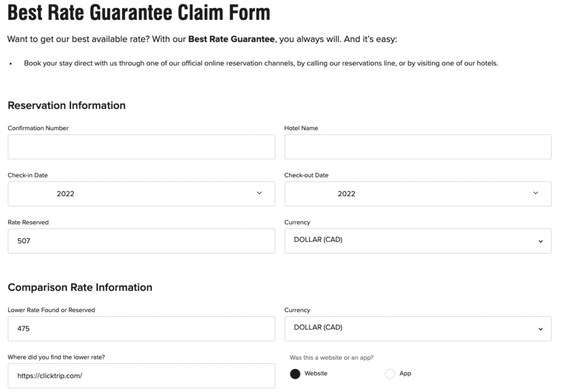Click the Lower Rate Found field showing 475
Image resolution: width=565 pixels, height=392 pixels.
(x=141, y=329)
